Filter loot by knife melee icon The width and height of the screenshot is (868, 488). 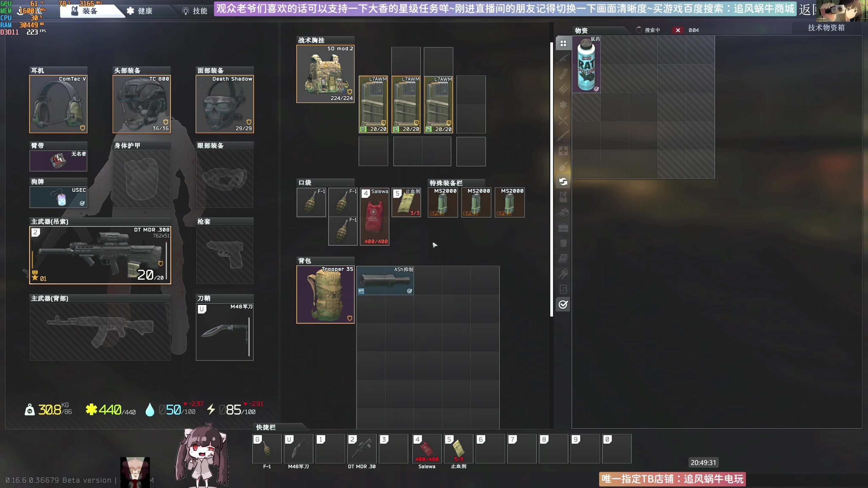point(563,135)
